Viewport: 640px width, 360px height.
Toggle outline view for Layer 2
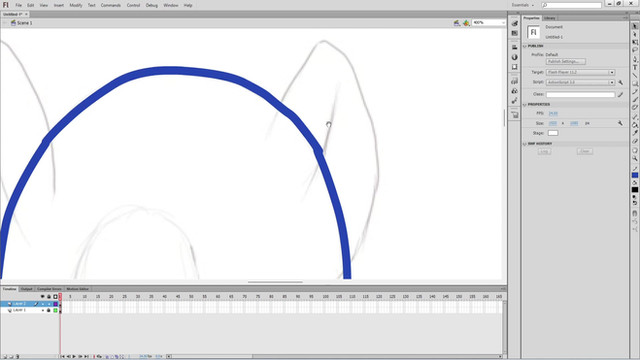[56, 304]
